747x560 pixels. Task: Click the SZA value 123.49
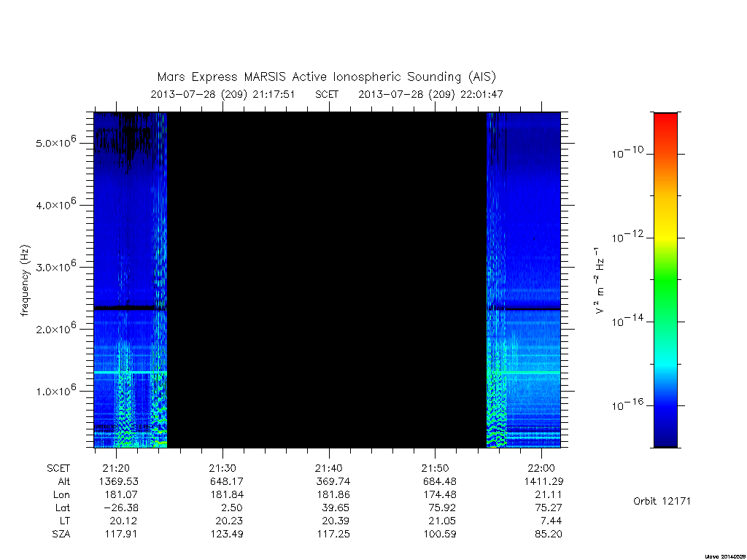(x=227, y=534)
